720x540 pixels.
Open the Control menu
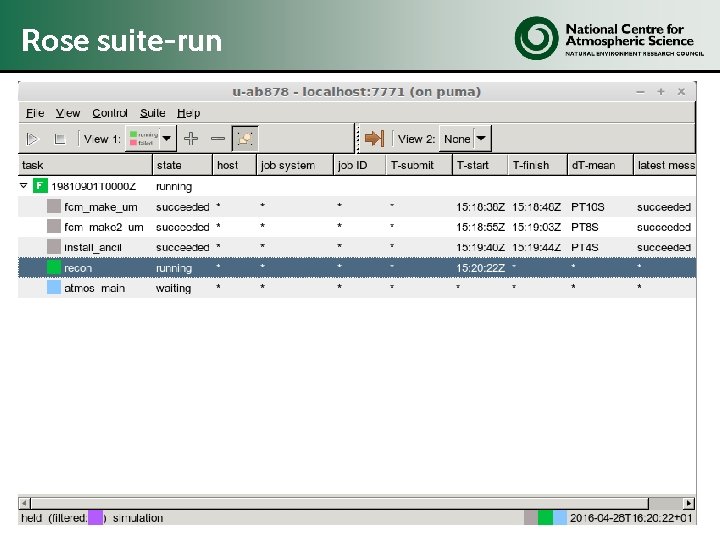[x=110, y=113]
